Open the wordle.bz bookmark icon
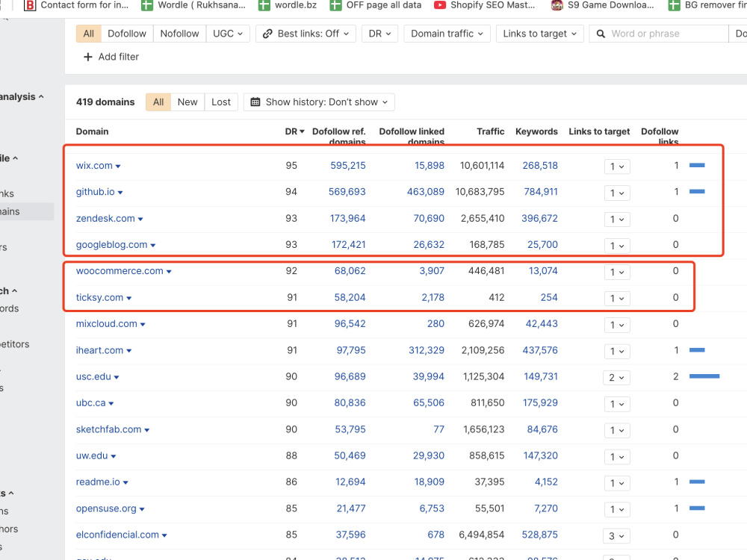 (264, 5)
